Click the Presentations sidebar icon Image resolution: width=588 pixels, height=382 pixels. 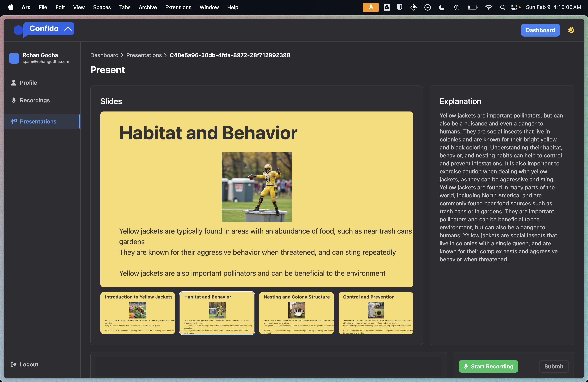pyautogui.click(x=14, y=121)
